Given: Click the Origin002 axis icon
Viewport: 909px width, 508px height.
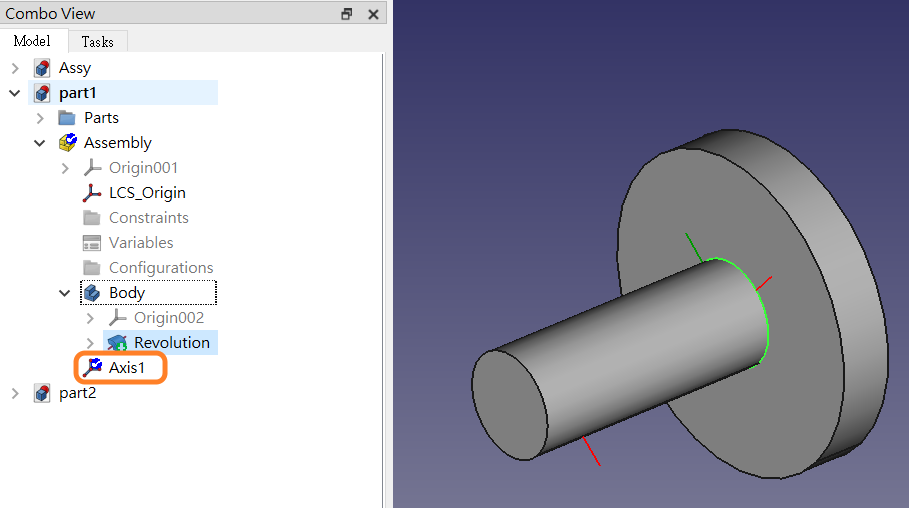Looking at the screenshot, I should click(117, 317).
